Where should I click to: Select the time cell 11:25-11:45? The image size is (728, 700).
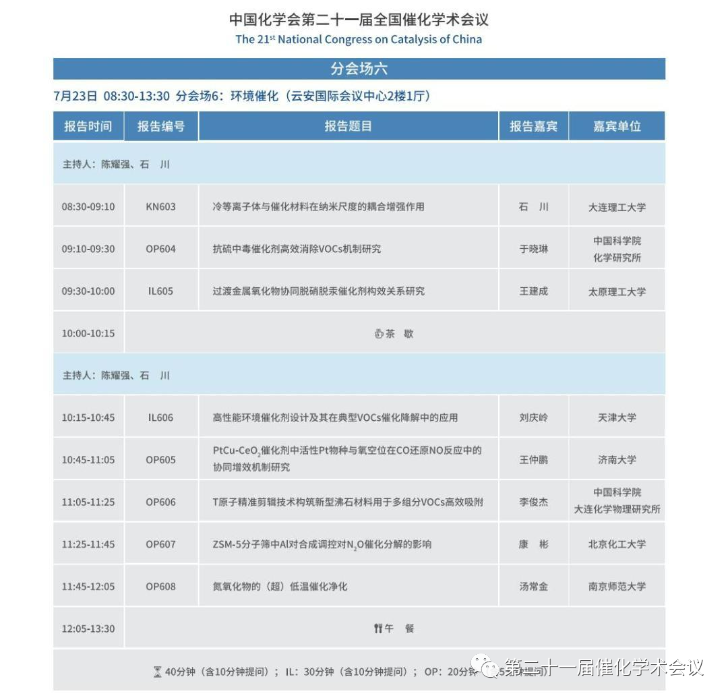click(x=88, y=544)
